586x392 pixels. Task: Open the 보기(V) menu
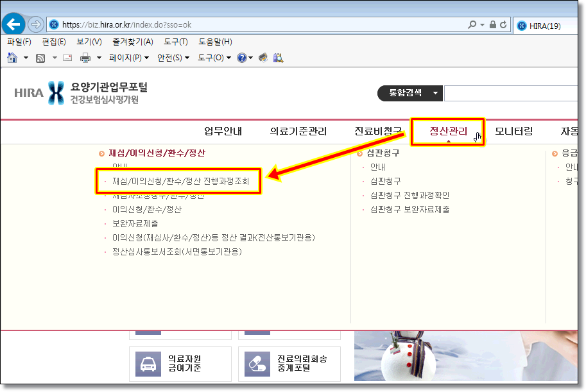tap(89, 42)
